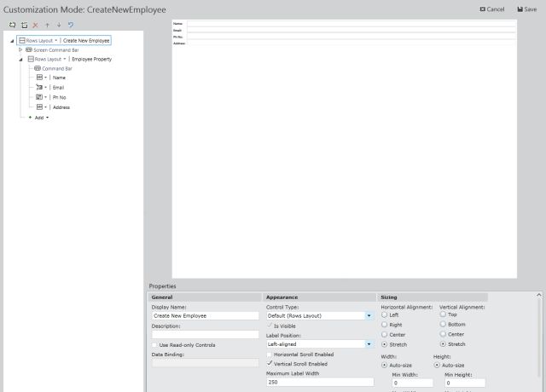Image resolution: width=546 pixels, height=392 pixels.
Task: Click the Cancel button icon
Action: point(482,9)
